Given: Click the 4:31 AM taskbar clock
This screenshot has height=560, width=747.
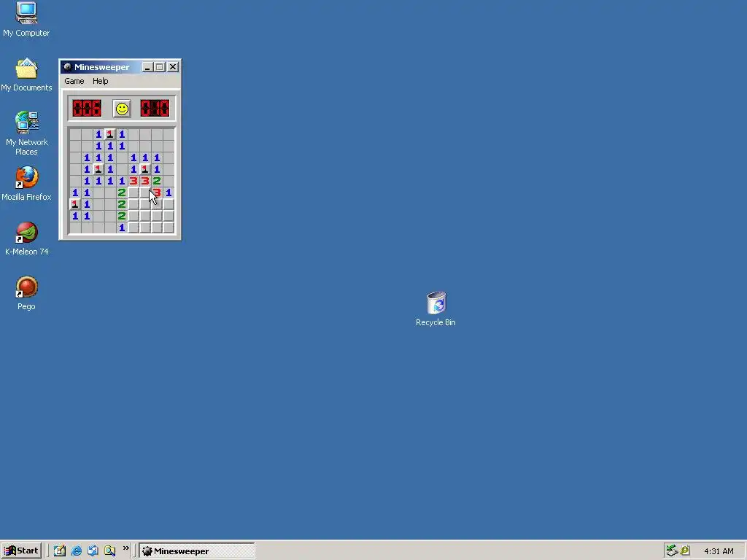Looking at the screenshot, I should coord(719,551).
